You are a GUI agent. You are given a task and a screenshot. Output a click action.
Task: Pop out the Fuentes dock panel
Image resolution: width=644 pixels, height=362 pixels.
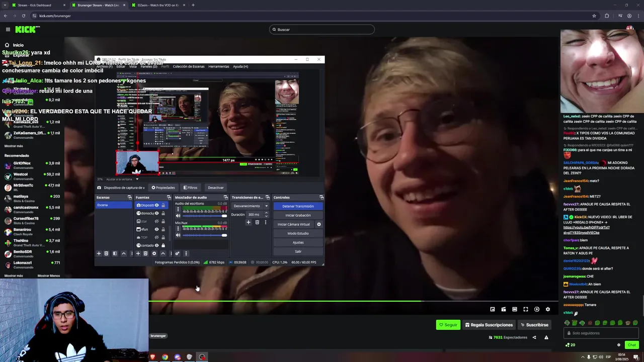pyautogui.click(x=169, y=197)
